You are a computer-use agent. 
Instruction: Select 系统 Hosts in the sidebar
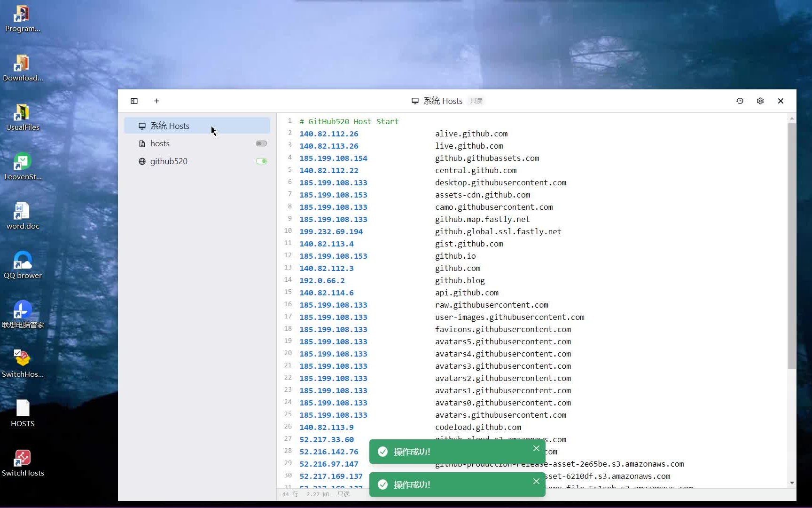pyautogui.click(x=197, y=126)
